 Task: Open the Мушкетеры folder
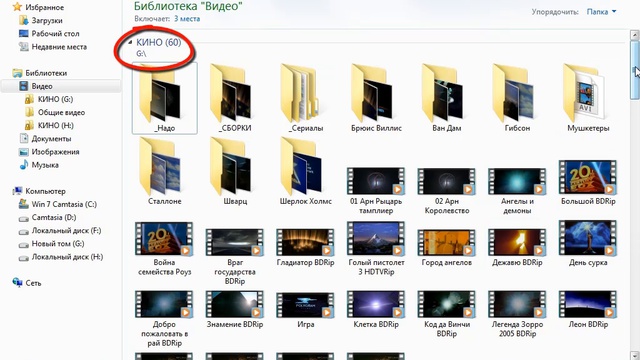tap(588, 98)
